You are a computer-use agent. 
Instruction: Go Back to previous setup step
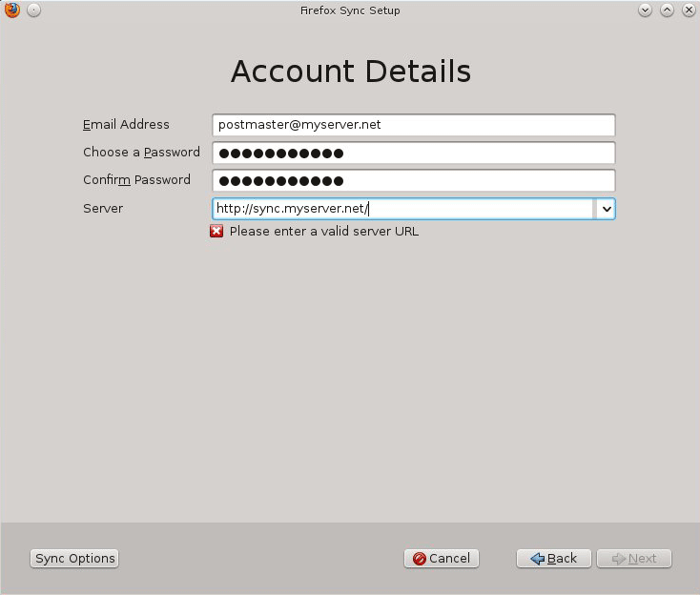pyautogui.click(x=553, y=559)
